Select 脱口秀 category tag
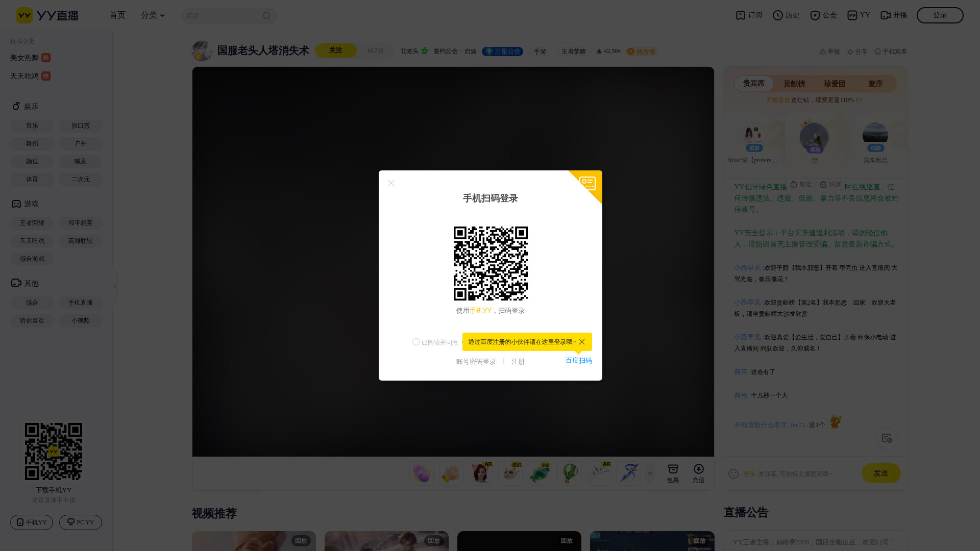The image size is (980, 551). coord(81,126)
